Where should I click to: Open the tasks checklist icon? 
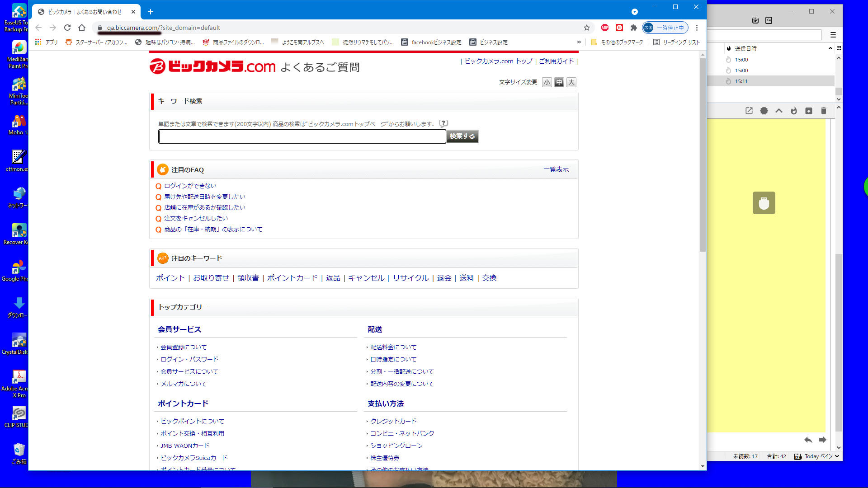tap(769, 20)
